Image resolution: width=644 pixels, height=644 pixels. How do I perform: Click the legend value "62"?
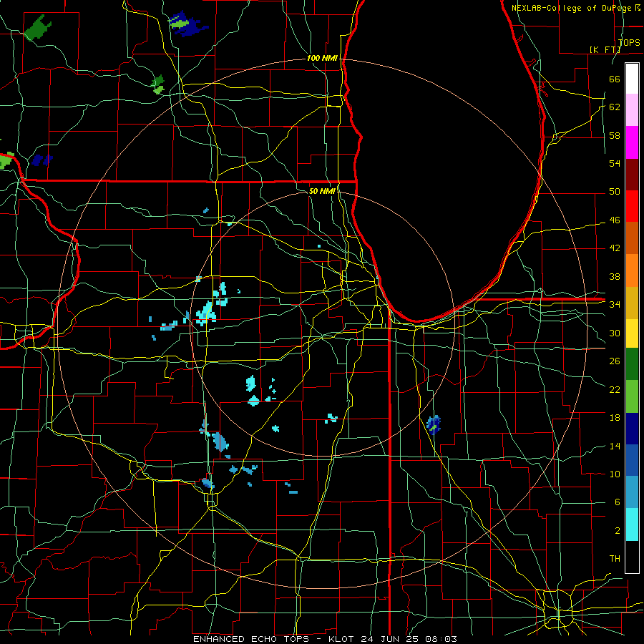pyautogui.click(x=615, y=107)
